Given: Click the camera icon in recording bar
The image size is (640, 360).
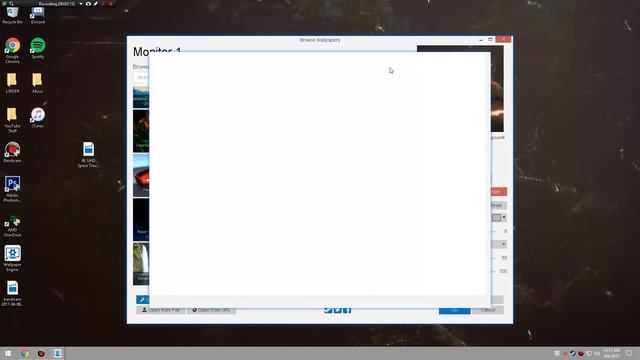Looking at the screenshot, I should coord(88,4).
